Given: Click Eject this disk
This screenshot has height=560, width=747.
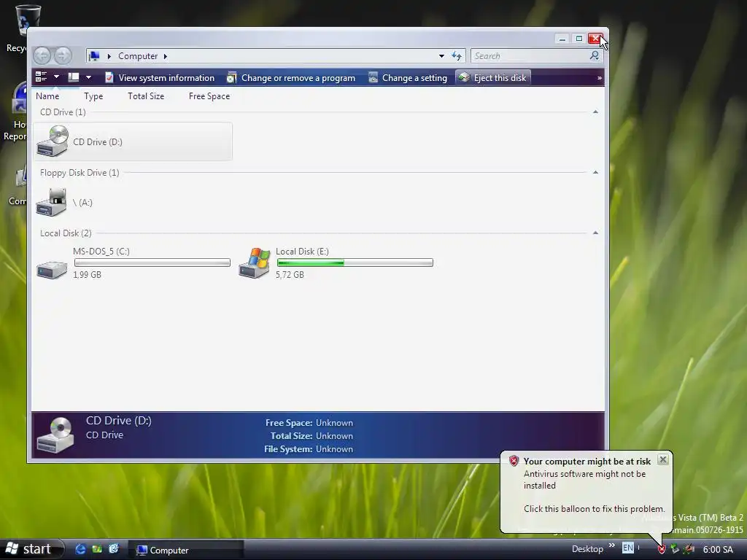Looking at the screenshot, I should pyautogui.click(x=493, y=77).
